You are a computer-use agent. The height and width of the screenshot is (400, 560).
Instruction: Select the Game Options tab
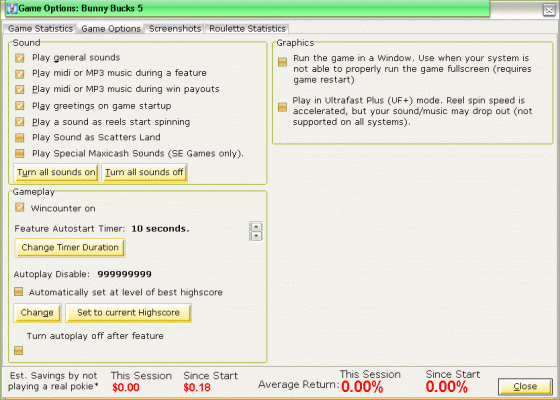click(x=111, y=29)
